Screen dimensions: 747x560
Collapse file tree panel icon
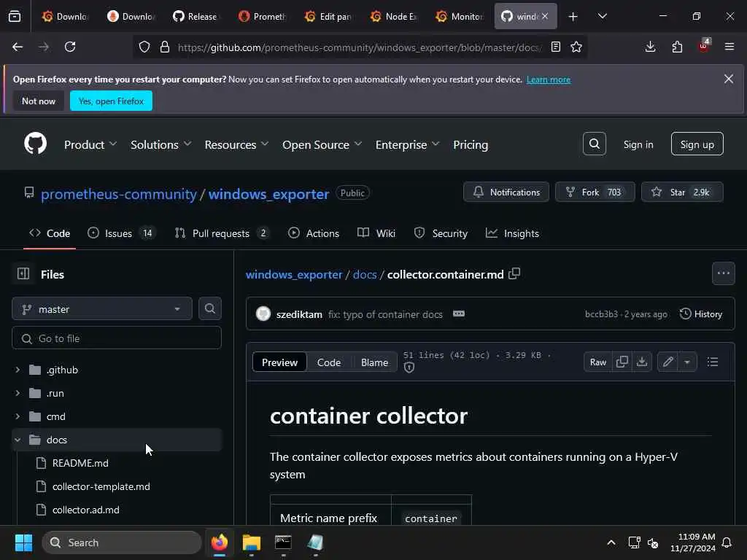pyautogui.click(x=23, y=274)
